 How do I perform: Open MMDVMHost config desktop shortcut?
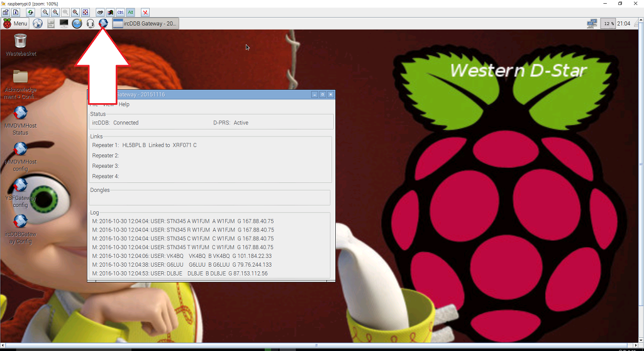tap(21, 157)
